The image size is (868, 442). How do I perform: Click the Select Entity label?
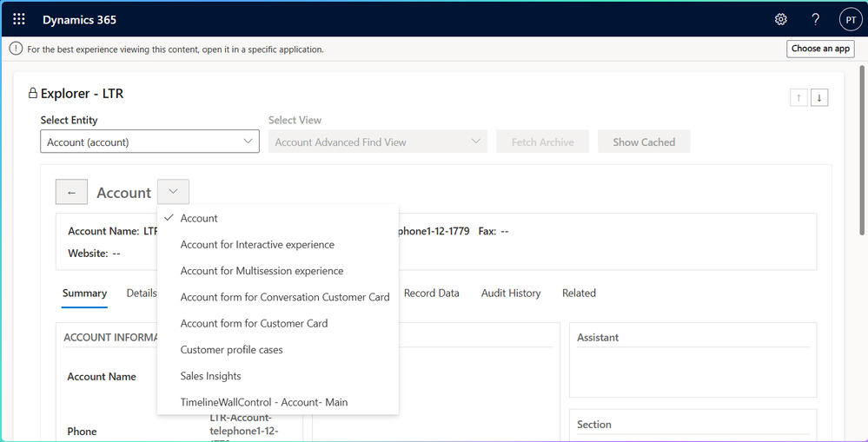click(70, 120)
